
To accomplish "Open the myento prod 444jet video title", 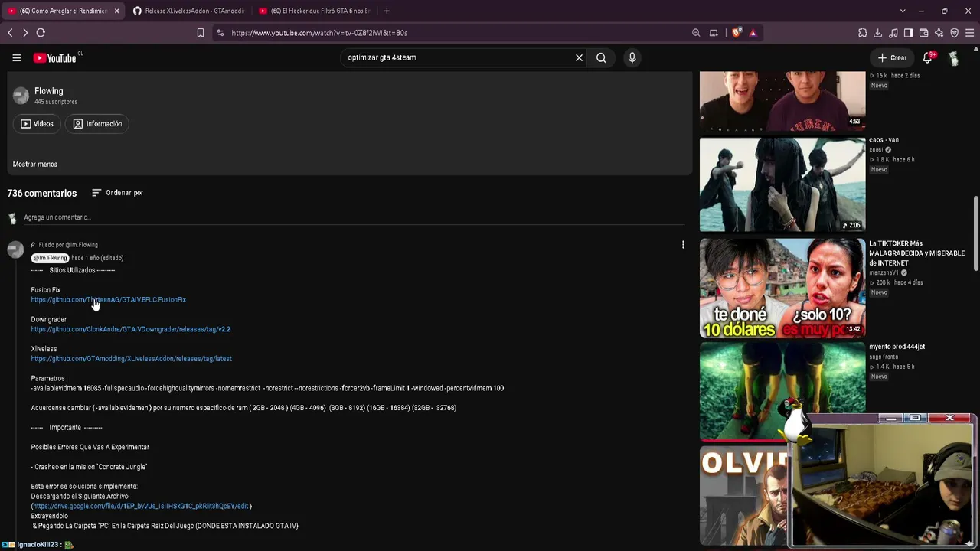I will coord(897,347).
